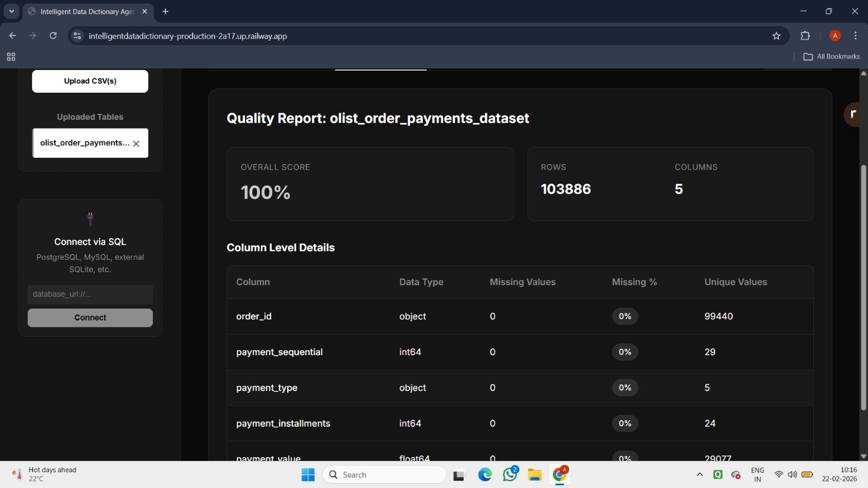Open the browser Extensions menu
Viewport: 868px width, 488px height.
805,36
